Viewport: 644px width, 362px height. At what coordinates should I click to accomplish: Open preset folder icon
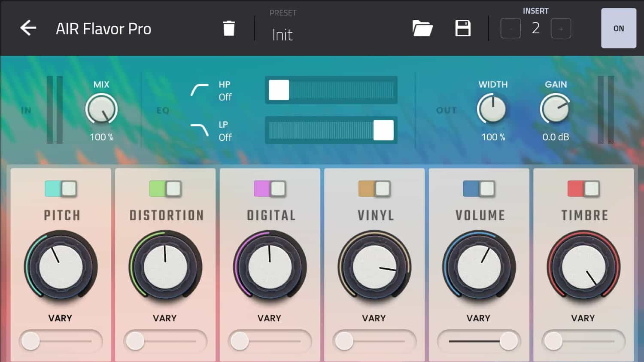[x=422, y=28]
